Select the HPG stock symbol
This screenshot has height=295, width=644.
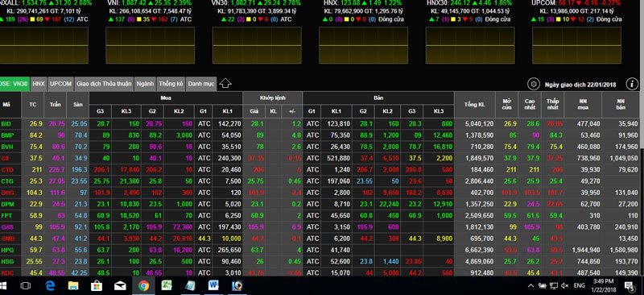[7, 250]
